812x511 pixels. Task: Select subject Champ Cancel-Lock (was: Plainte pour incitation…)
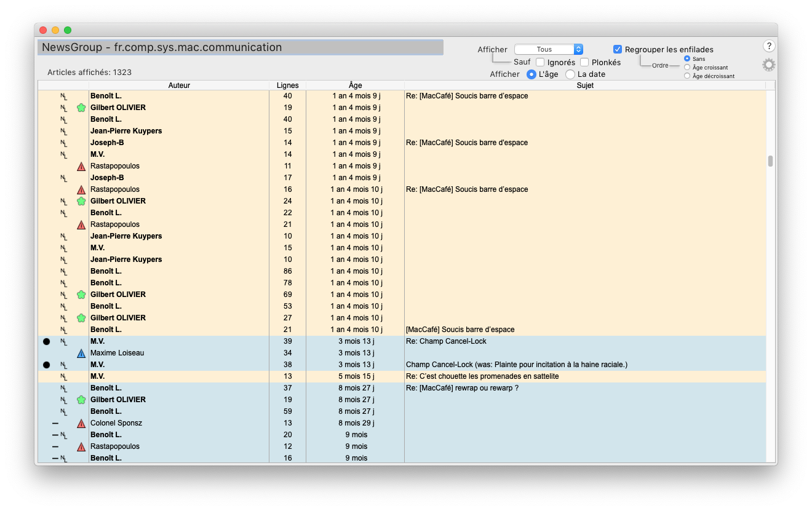pyautogui.click(x=517, y=365)
